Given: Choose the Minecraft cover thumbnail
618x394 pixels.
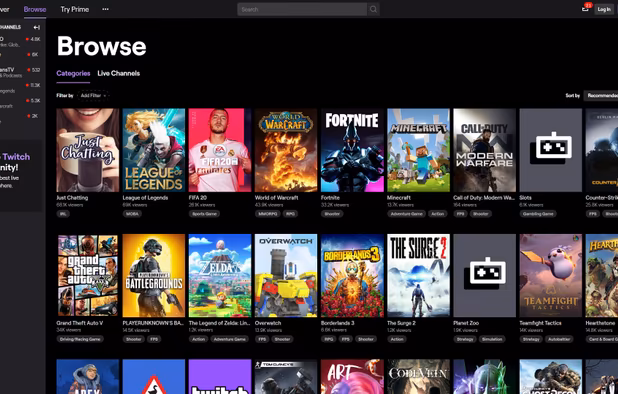Looking at the screenshot, I should point(418,150).
